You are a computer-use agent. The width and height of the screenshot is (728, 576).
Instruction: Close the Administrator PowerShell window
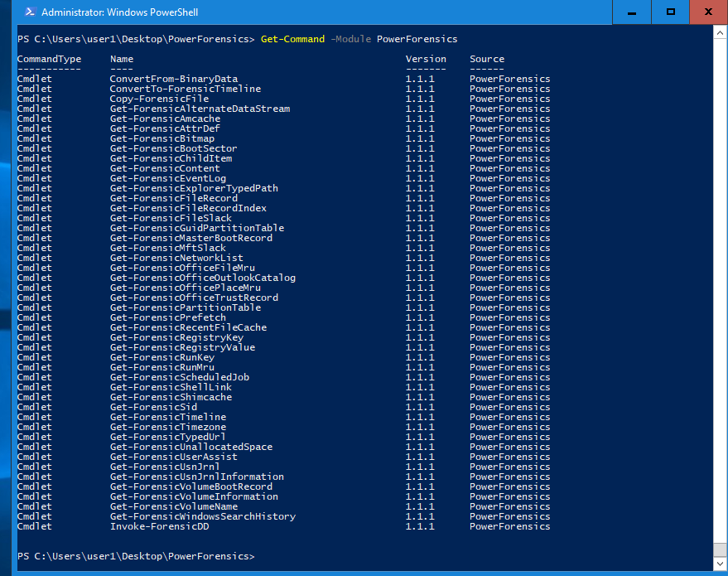708,12
